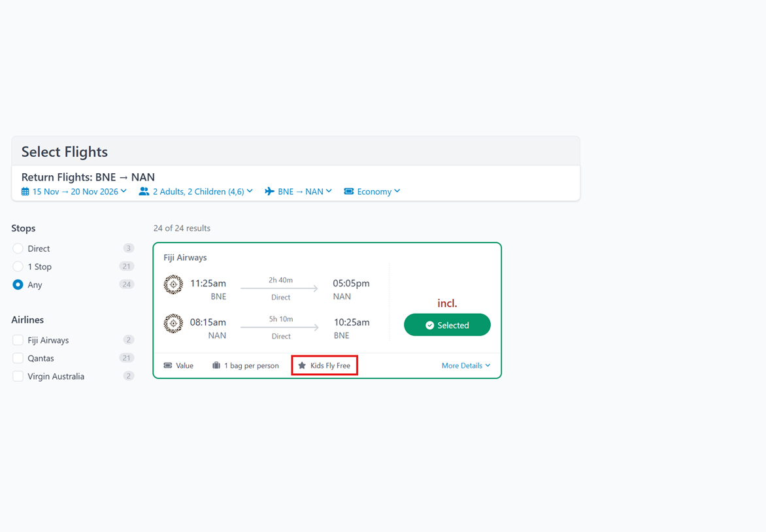This screenshot has width=766, height=532.
Task: Click the passengers people icon
Action: pos(144,191)
